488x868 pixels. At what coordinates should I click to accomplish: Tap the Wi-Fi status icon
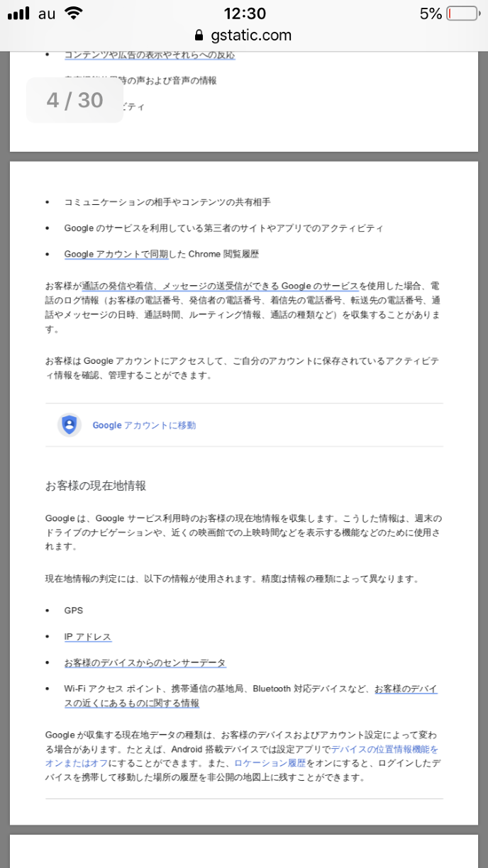pos(72,13)
